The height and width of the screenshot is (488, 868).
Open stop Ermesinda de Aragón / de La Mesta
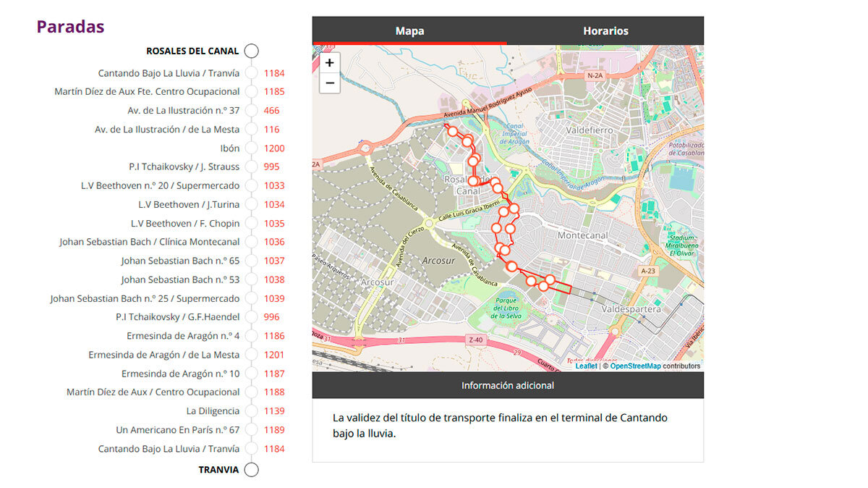164,355
